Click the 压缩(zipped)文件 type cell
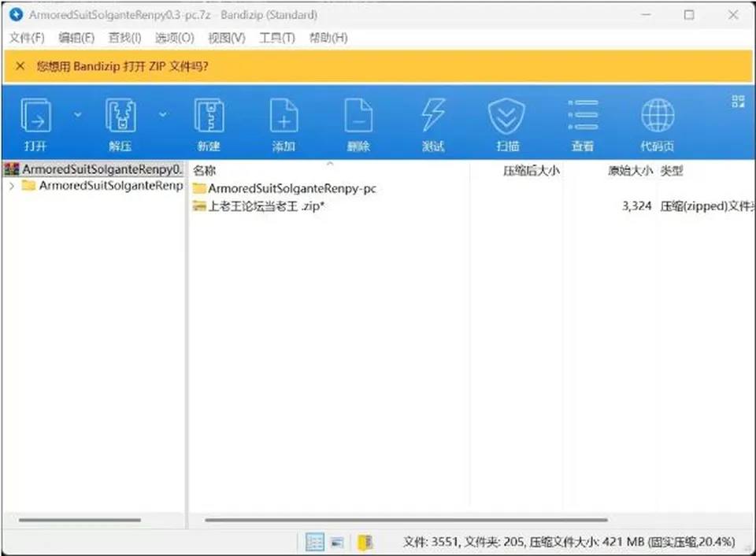Viewport: 756px width, 556px height. [x=706, y=206]
